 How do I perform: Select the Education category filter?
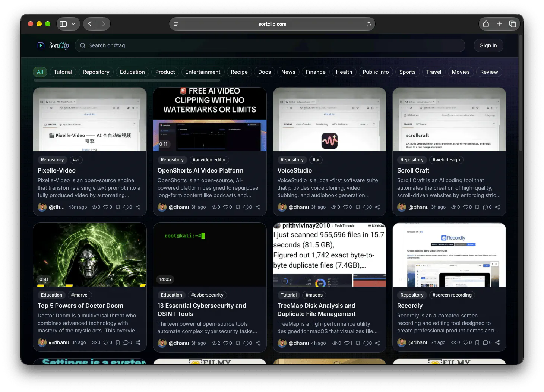click(x=132, y=72)
